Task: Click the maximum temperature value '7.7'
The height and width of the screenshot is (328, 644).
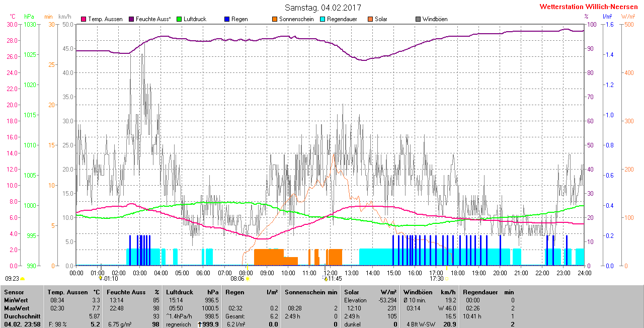Action: click(96, 308)
